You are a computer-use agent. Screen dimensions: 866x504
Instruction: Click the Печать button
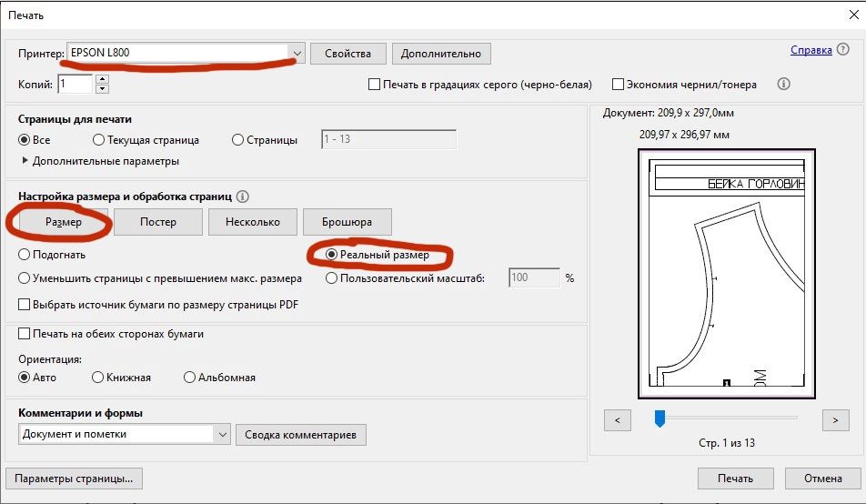(x=735, y=478)
